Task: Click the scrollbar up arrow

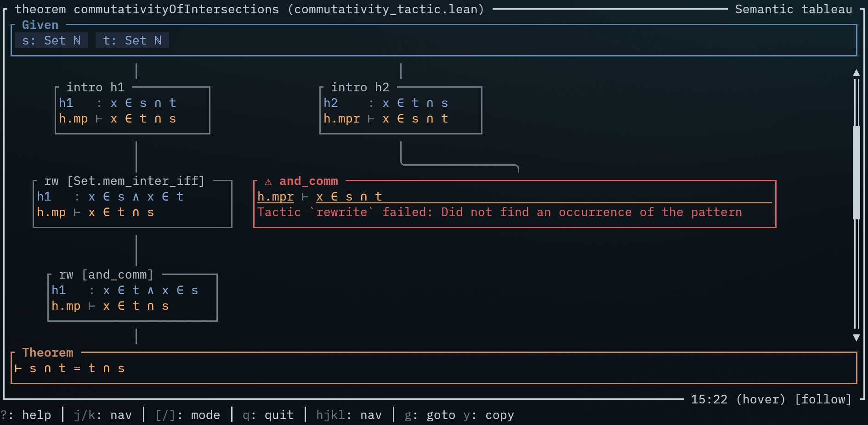Action: point(856,73)
